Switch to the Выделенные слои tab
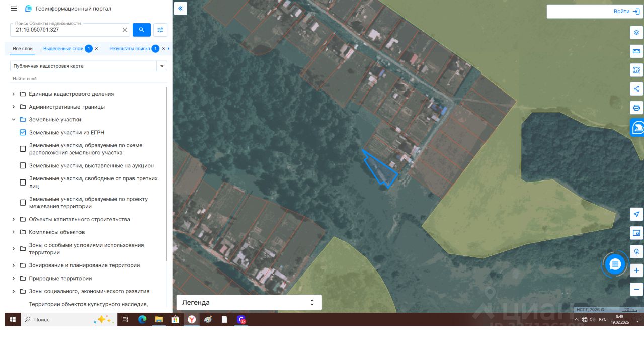644x362 pixels. (x=63, y=49)
